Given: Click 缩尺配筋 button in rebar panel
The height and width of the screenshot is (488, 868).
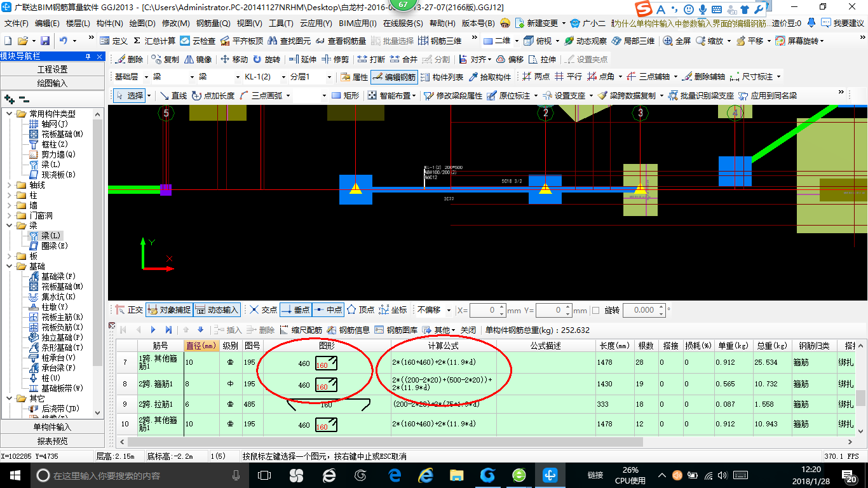Looking at the screenshot, I should coord(300,330).
